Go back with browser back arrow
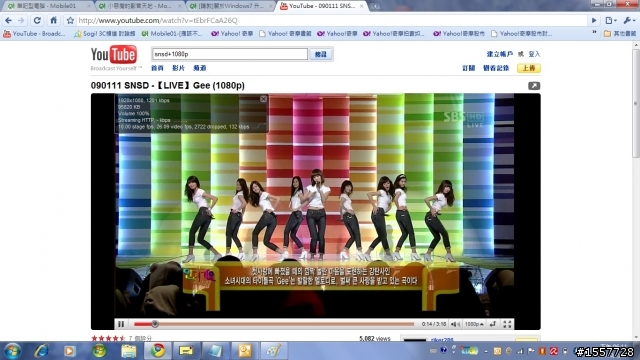This screenshot has width=640, height=360. pos(9,20)
